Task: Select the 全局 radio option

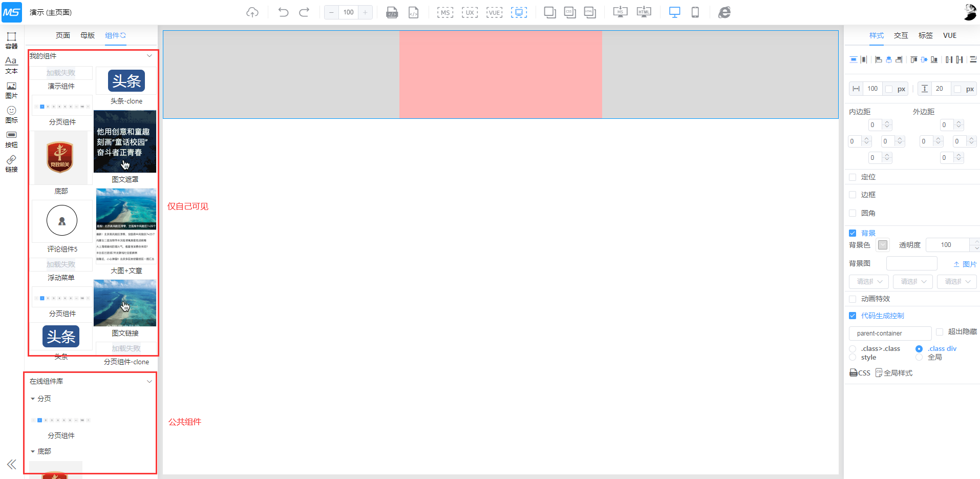Action: (x=919, y=357)
